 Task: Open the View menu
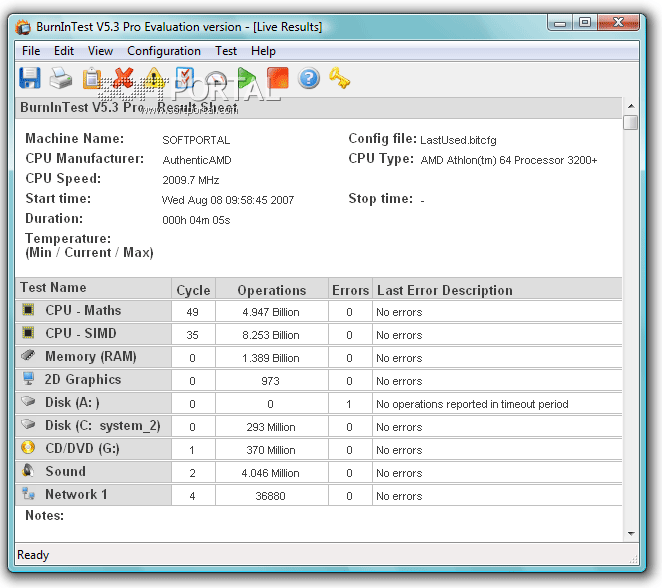click(x=100, y=51)
